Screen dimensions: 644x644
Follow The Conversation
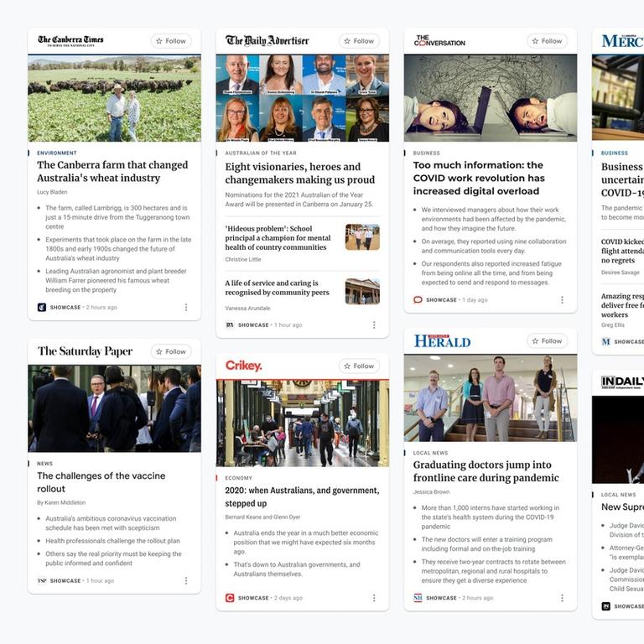547,41
